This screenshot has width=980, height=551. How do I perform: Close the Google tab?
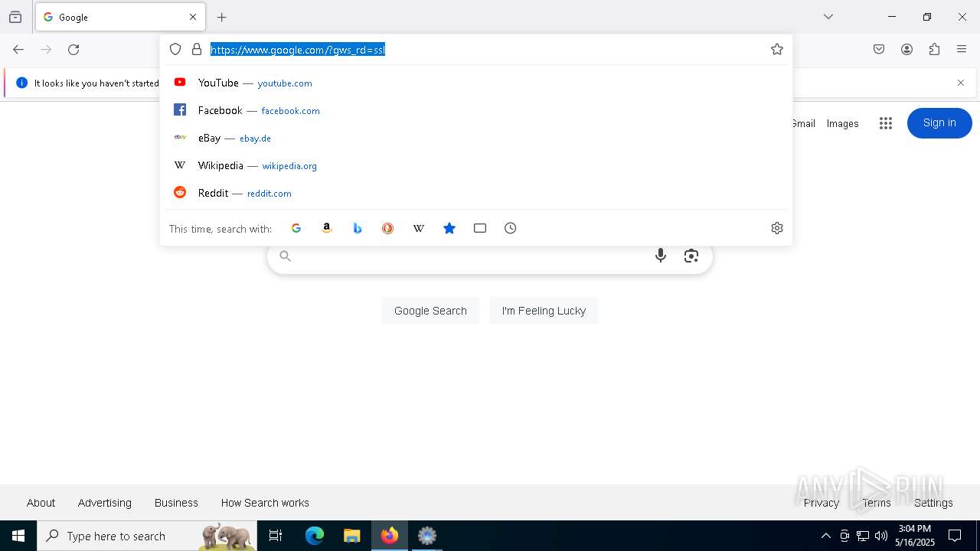point(193,17)
